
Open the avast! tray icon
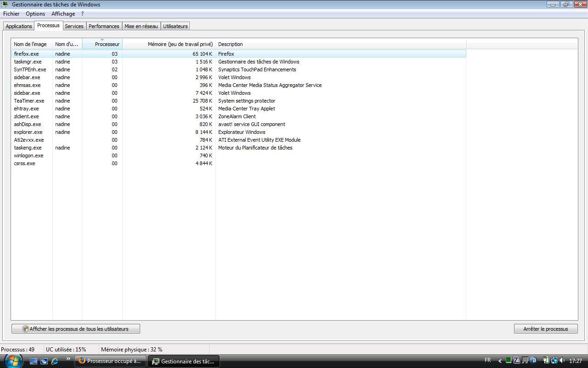(x=533, y=361)
